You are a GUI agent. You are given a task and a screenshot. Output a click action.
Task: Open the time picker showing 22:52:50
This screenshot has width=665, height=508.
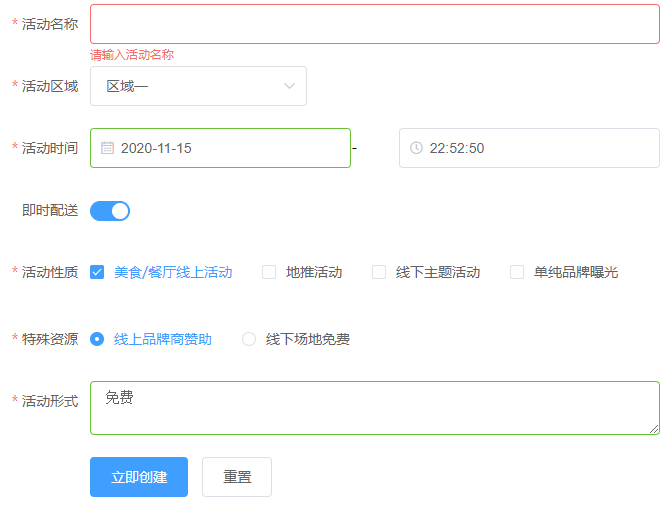[x=529, y=148]
